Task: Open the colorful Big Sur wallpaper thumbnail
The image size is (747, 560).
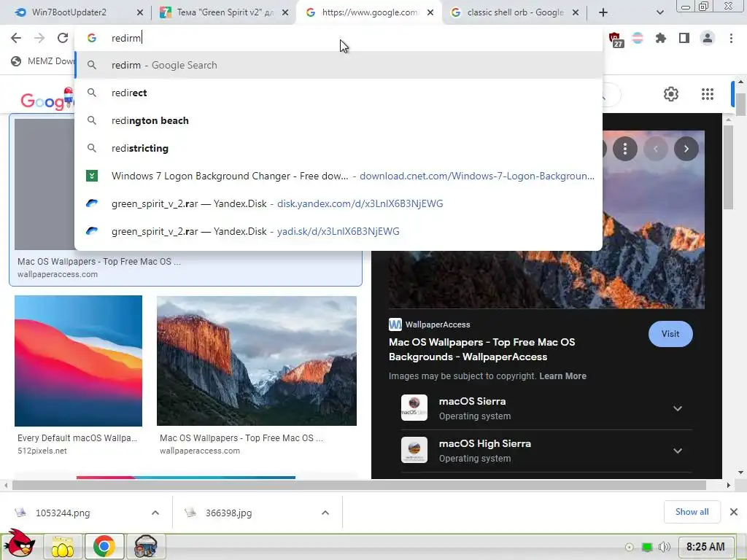Action: click(x=78, y=360)
